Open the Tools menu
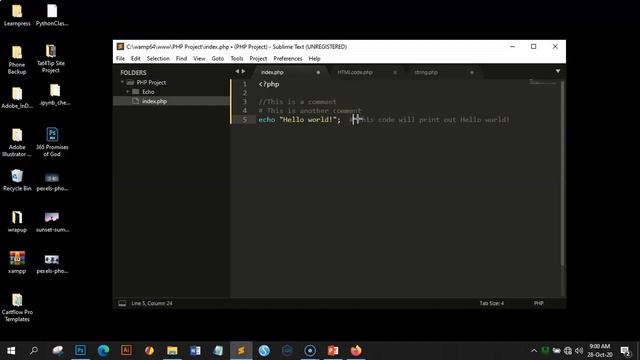 [237, 58]
